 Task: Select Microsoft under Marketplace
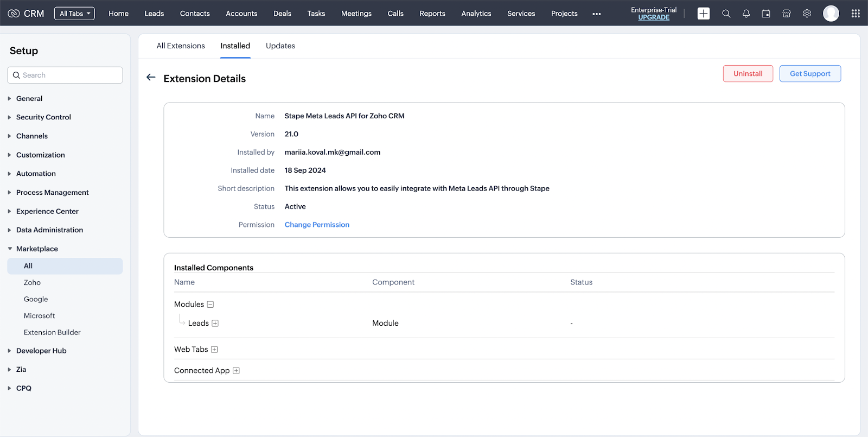39,316
